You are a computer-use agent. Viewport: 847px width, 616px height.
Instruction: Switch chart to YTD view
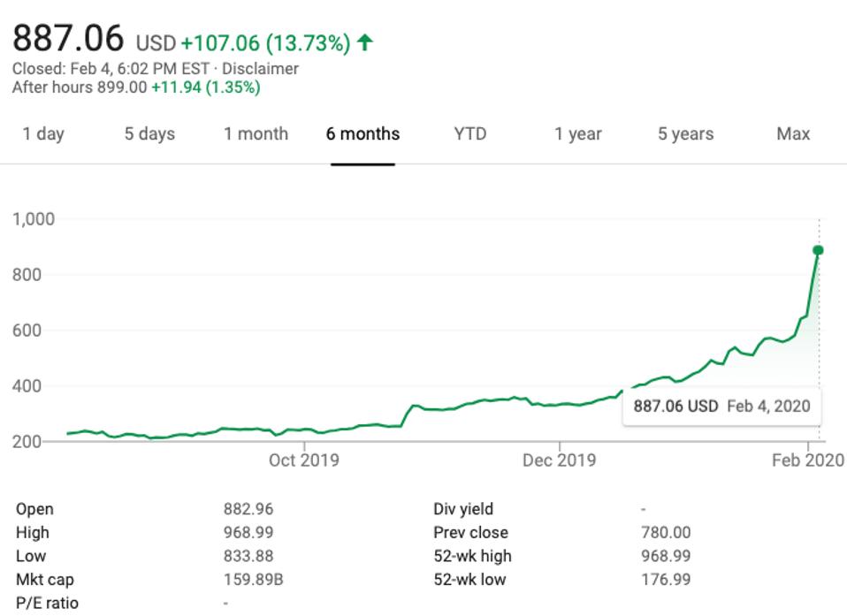470,134
